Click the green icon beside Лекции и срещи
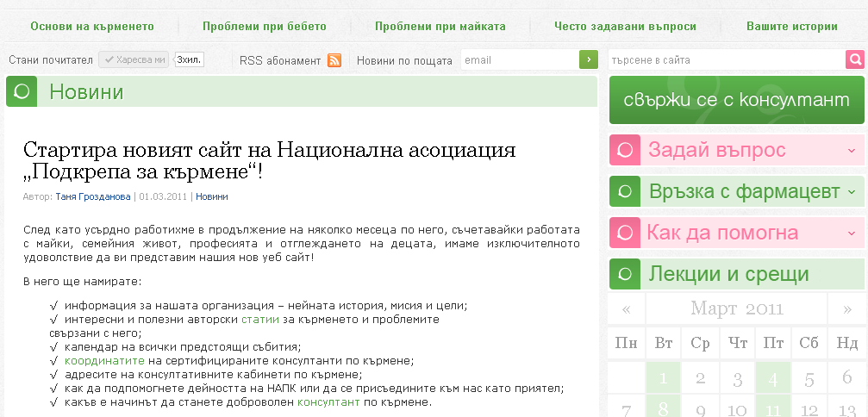 624,274
